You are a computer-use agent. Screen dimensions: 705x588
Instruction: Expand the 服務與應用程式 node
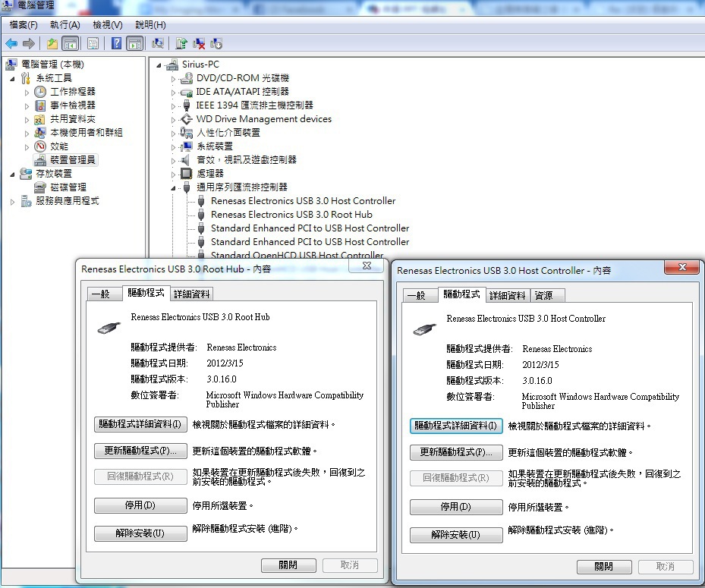pos(13,202)
